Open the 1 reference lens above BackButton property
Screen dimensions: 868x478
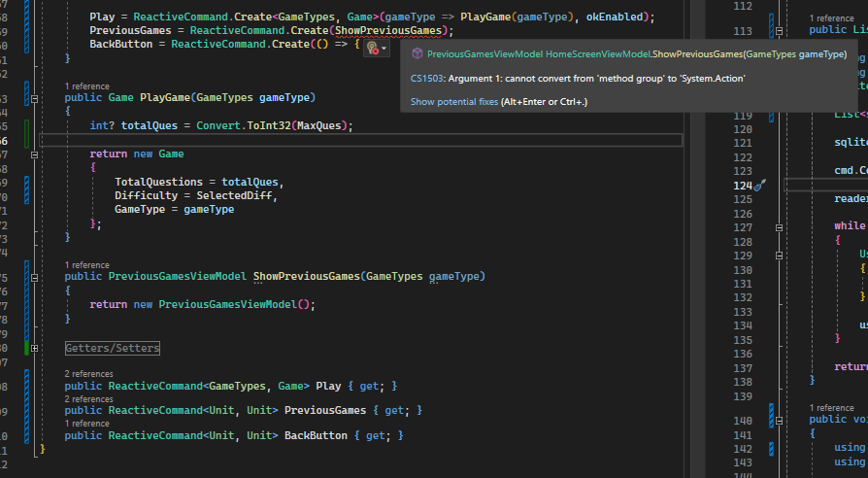(87, 424)
